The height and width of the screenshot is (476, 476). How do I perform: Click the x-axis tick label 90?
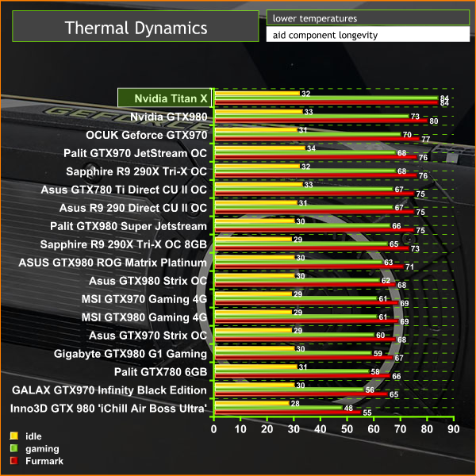pos(454,429)
